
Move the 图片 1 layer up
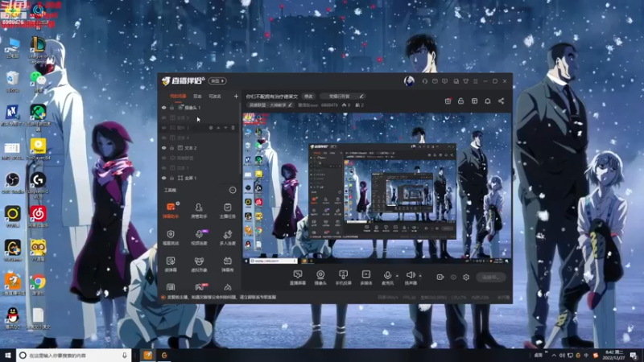(x=218, y=128)
